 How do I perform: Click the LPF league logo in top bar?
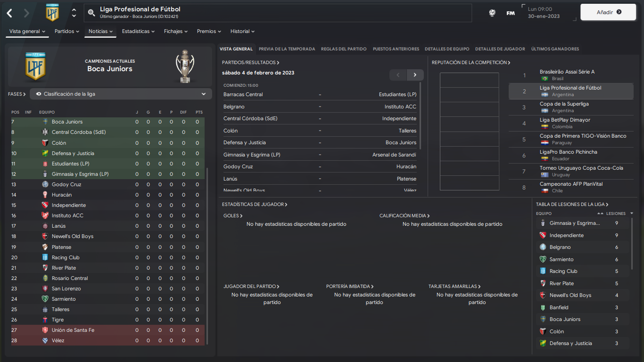pyautogui.click(x=52, y=13)
